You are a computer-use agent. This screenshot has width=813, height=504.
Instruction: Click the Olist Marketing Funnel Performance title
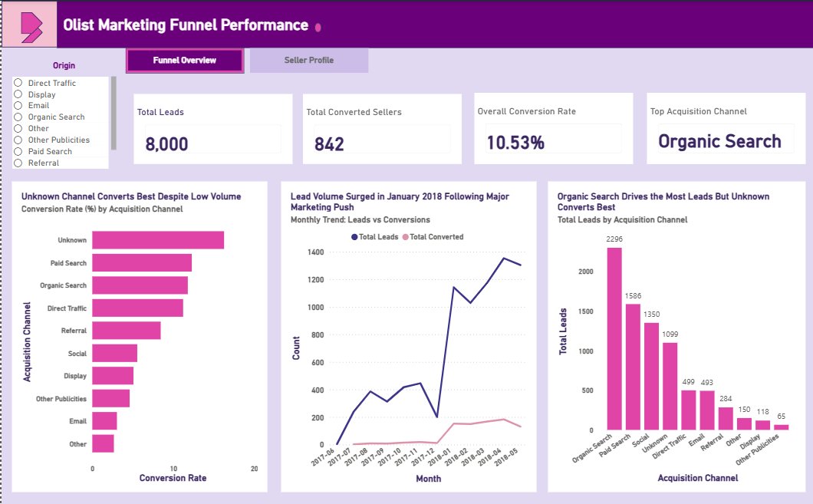tap(186, 25)
